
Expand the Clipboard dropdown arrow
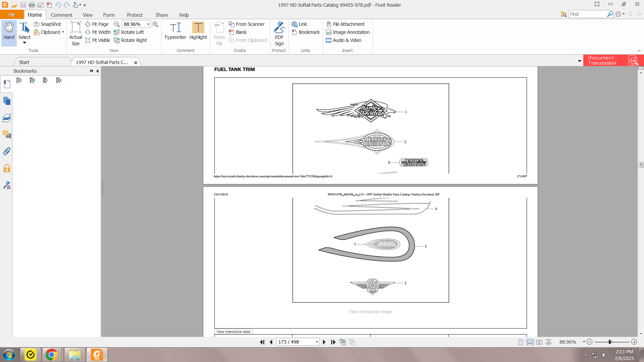coord(63,32)
